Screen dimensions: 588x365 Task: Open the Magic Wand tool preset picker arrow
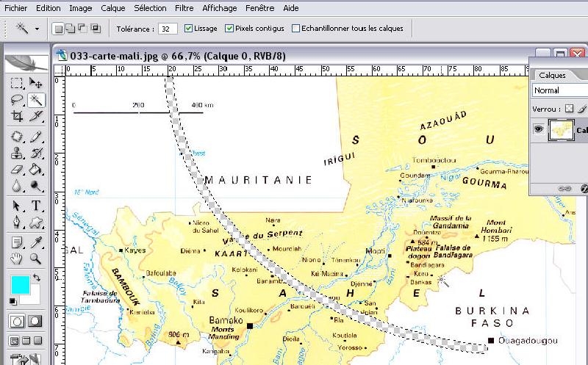[x=37, y=29]
